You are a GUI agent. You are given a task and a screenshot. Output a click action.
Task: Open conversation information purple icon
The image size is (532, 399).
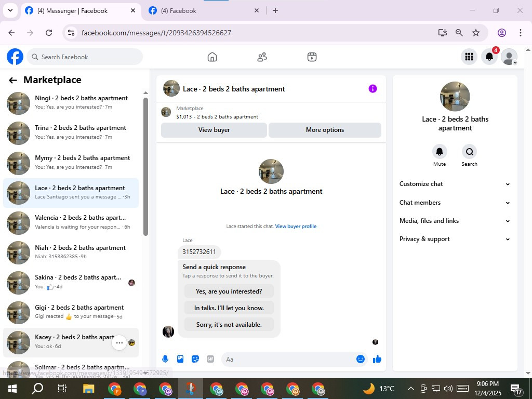[x=373, y=88]
